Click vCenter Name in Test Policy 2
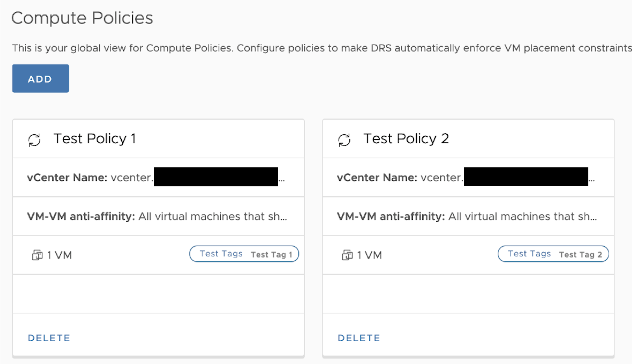The width and height of the screenshot is (632, 364). click(x=377, y=177)
